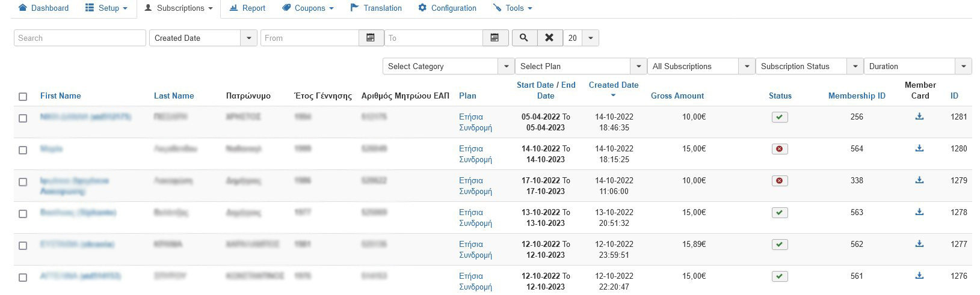Click red unpublished status for ID 1280
980x295 pixels.
coord(780,149)
